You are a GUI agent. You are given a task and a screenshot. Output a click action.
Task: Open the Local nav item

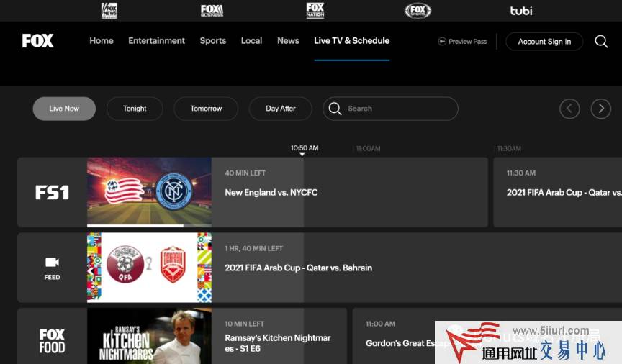[x=251, y=40]
